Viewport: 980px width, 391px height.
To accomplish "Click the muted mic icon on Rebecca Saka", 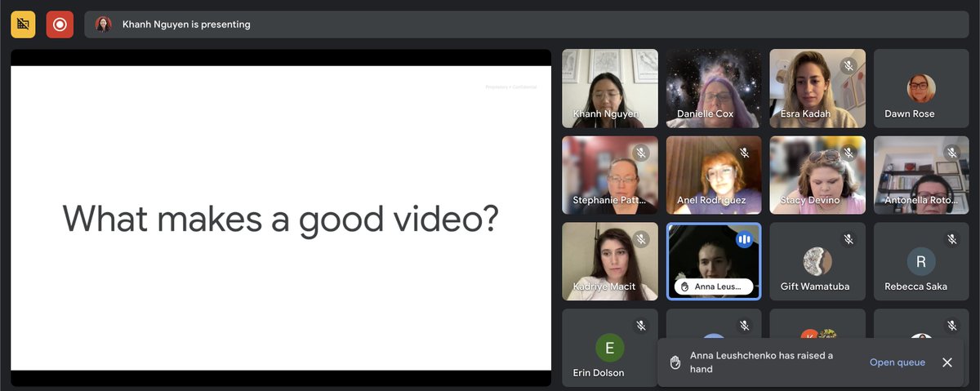I will [952, 239].
